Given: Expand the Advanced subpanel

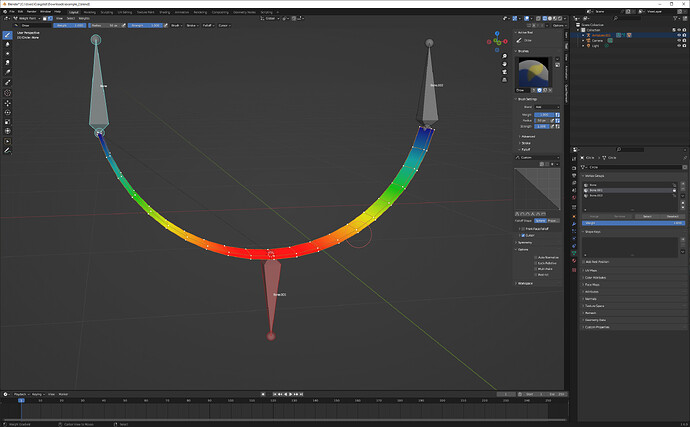Looking at the screenshot, I should [x=527, y=136].
